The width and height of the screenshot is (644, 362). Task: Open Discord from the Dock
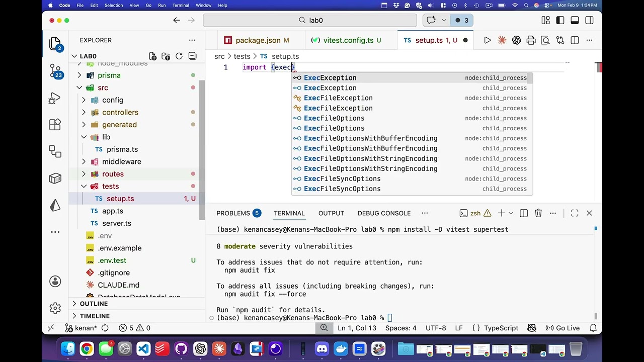point(321,348)
